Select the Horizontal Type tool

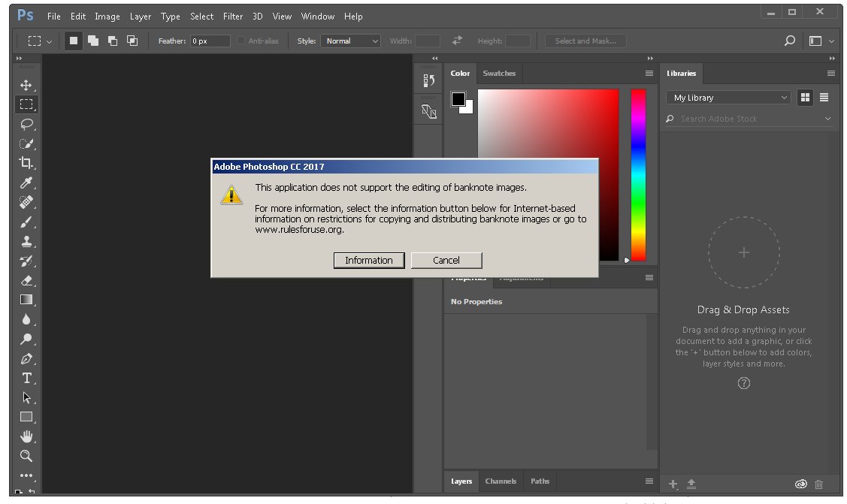[26, 379]
